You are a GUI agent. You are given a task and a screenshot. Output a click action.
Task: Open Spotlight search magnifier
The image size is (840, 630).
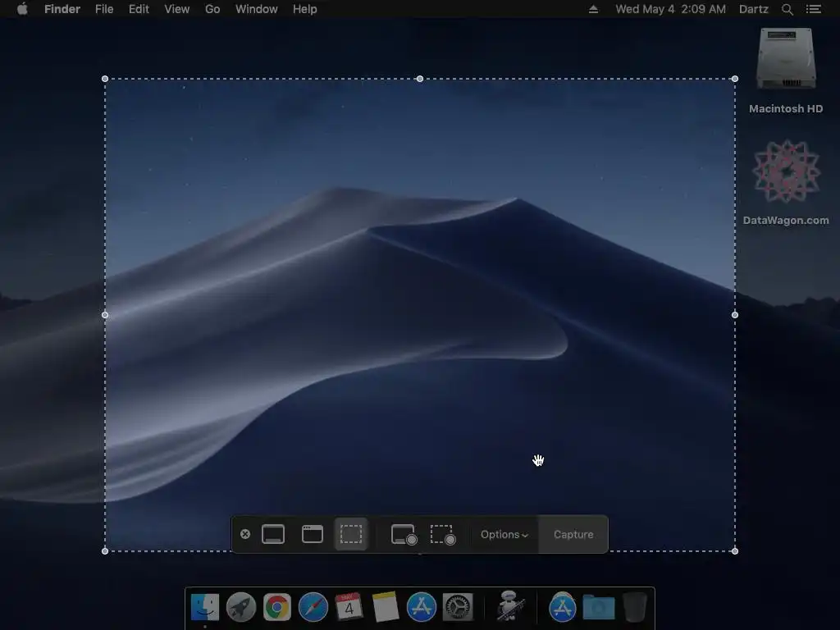787,9
